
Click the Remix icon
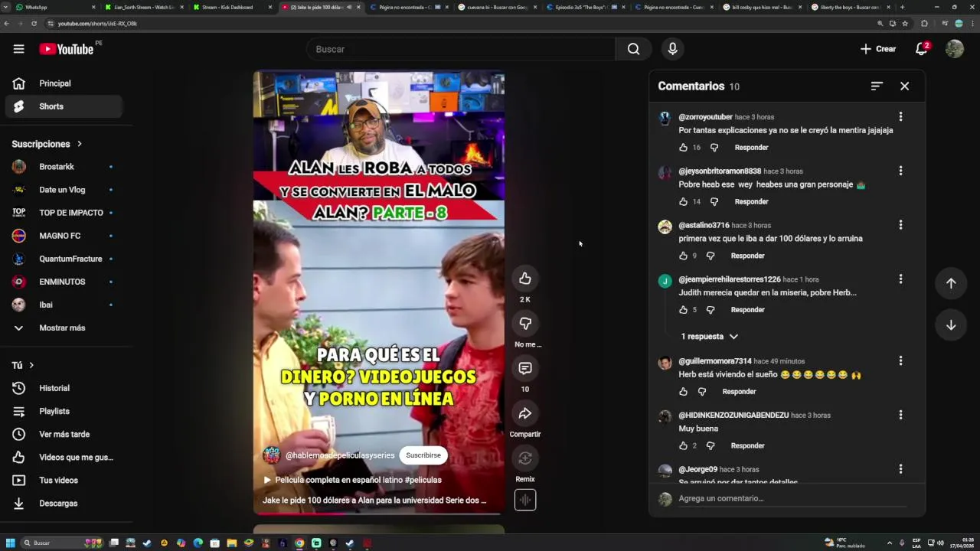tap(525, 458)
